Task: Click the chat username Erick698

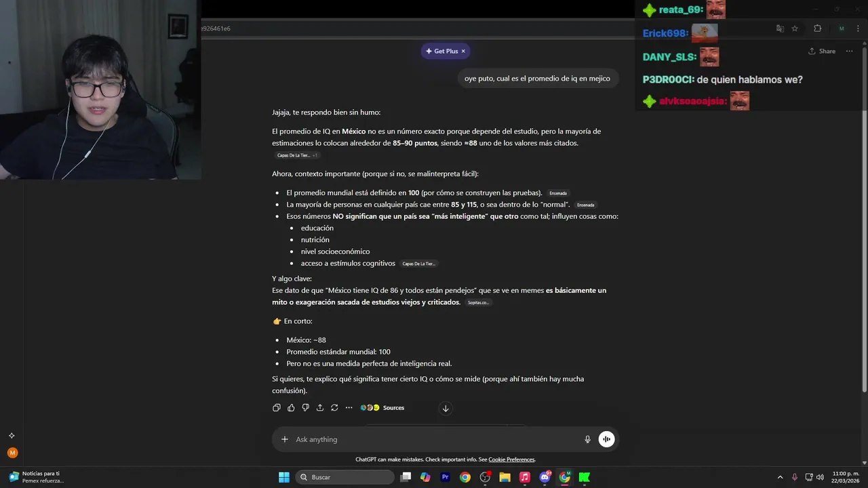Action: [x=666, y=33]
